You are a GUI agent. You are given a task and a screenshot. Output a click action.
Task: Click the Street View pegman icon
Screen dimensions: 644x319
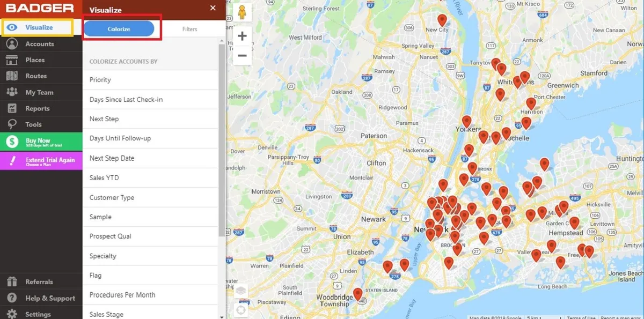pos(242,12)
